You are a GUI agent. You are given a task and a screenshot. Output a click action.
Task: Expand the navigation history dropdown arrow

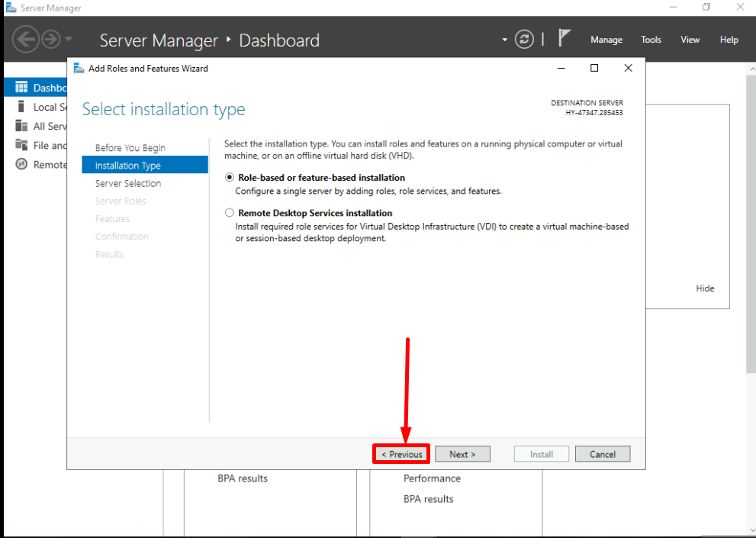[x=69, y=40]
